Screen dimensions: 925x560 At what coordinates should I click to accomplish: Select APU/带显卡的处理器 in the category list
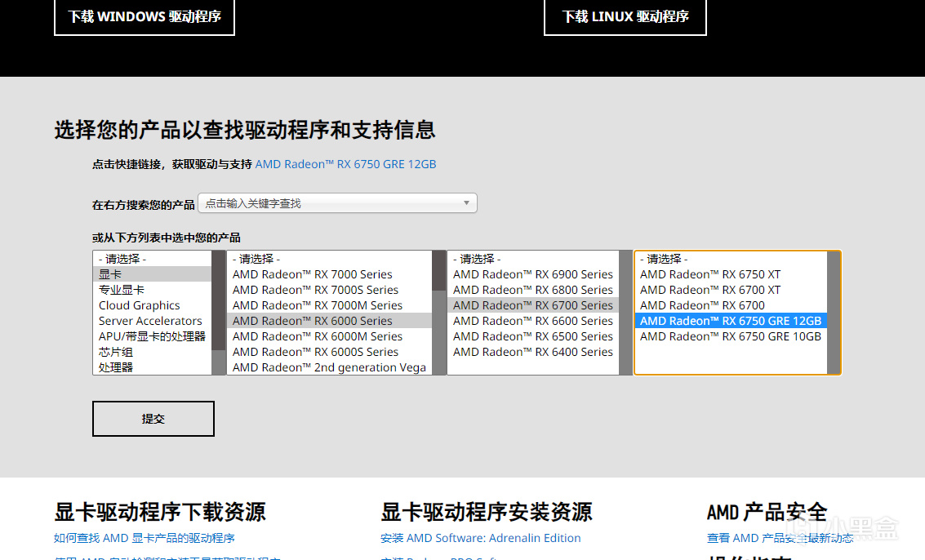point(152,336)
